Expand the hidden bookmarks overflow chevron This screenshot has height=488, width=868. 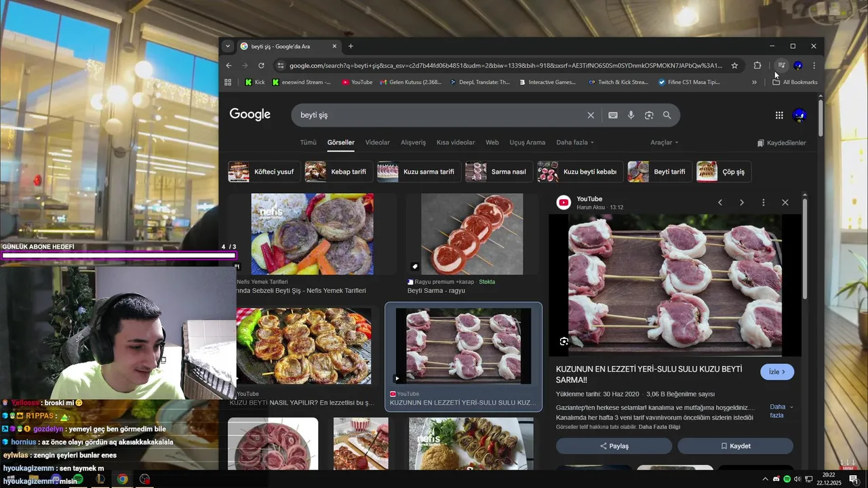[x=754, y=82]
